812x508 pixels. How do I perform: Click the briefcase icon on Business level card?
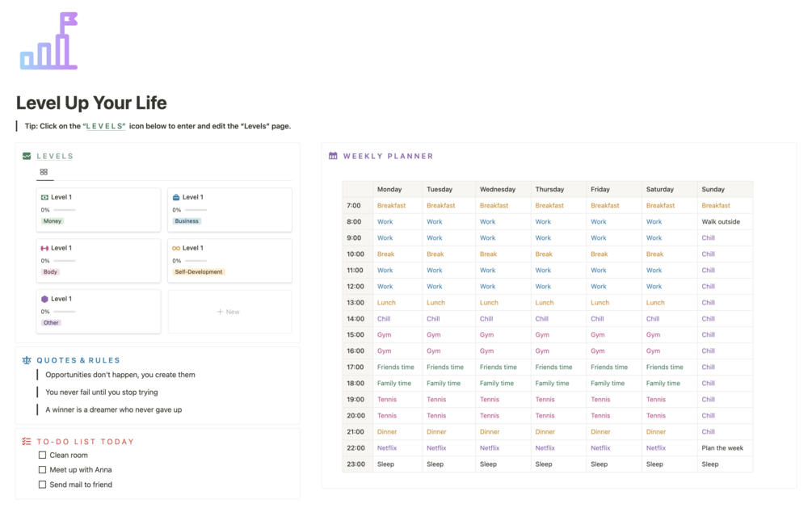tap(176, 197)
